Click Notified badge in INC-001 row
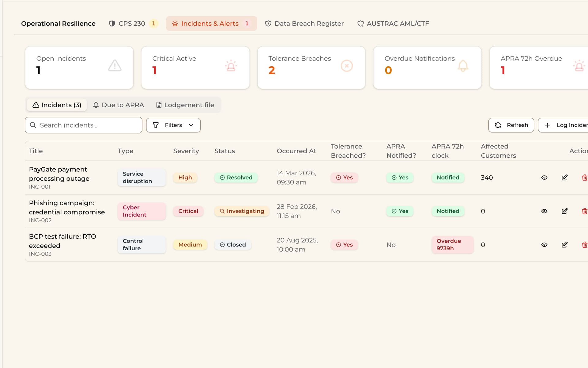This screenshot has width=588, height=368. click(x=448, y=178)
